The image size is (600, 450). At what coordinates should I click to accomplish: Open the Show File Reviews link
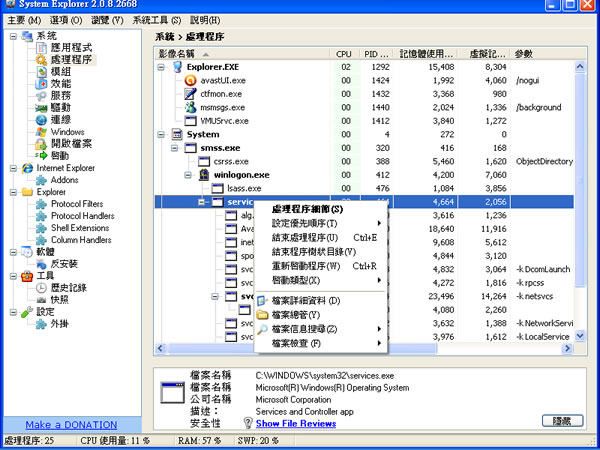click(x=296, y=424)
